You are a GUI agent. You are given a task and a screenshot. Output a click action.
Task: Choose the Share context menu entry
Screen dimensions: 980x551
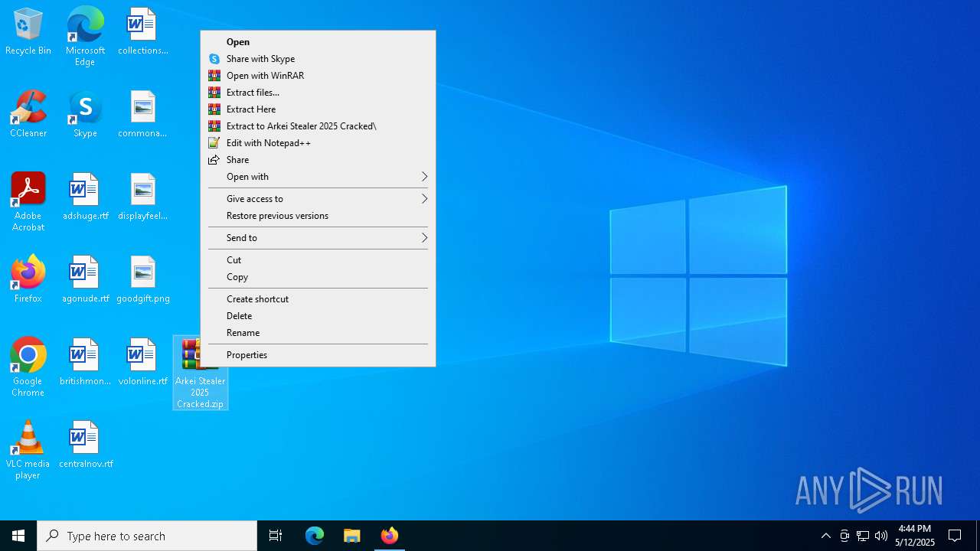coord(318,160)
